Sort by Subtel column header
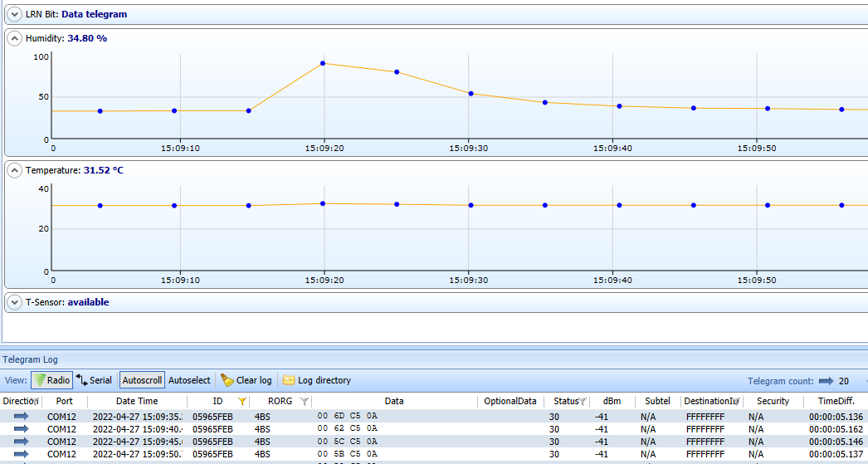This screenshot has width=868, height=464. tap(657, 402)
